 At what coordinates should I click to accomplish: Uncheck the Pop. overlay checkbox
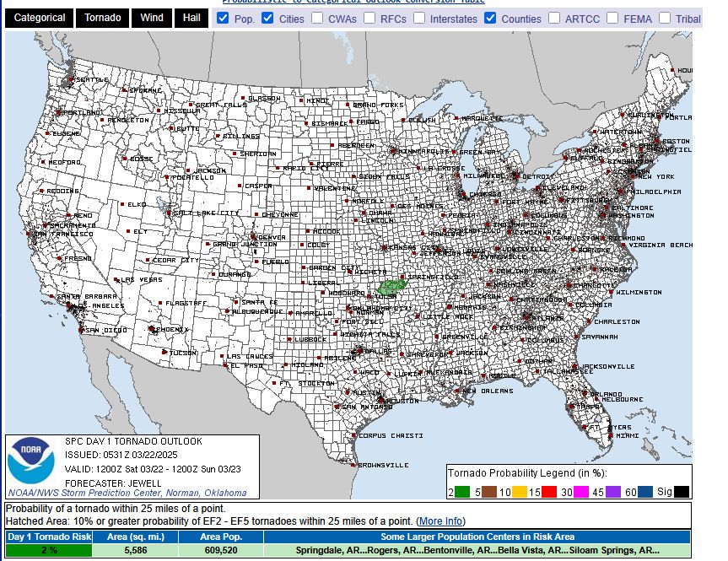click(223, 18)
